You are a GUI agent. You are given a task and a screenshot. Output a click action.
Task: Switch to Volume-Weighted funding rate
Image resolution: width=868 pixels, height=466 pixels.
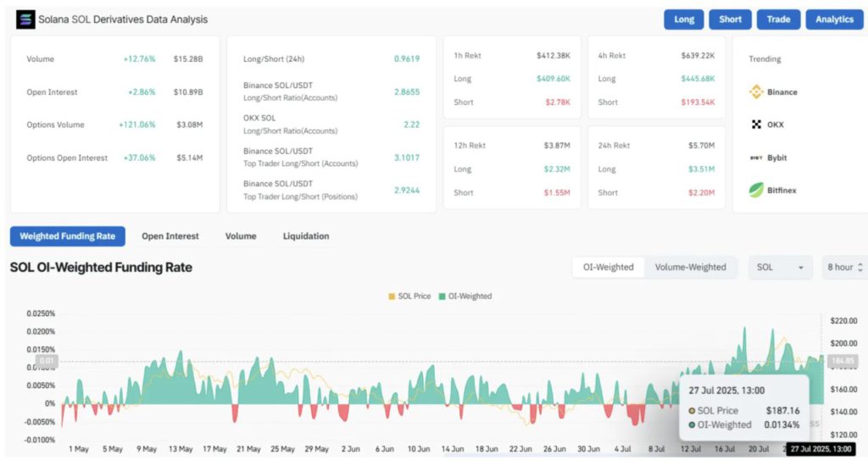tap(691, 267)
